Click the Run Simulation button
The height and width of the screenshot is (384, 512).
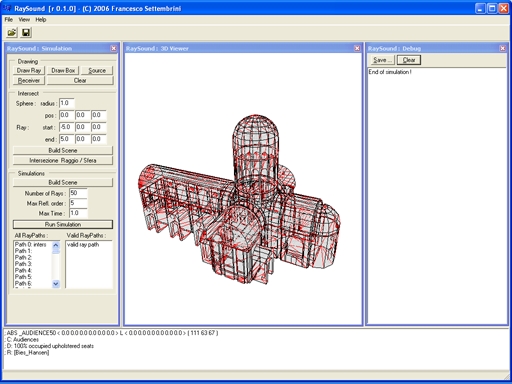pyautogui.click(x=63, y=224)
